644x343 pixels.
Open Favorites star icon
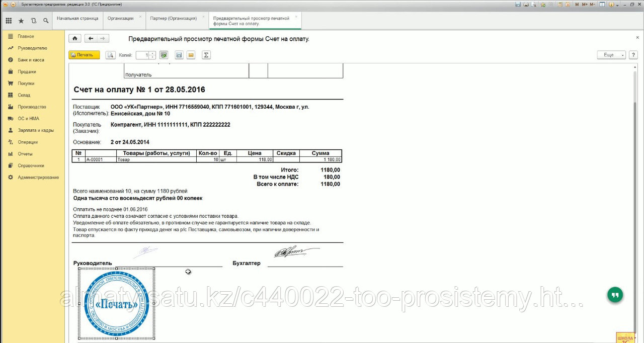[x=21, y=21]
